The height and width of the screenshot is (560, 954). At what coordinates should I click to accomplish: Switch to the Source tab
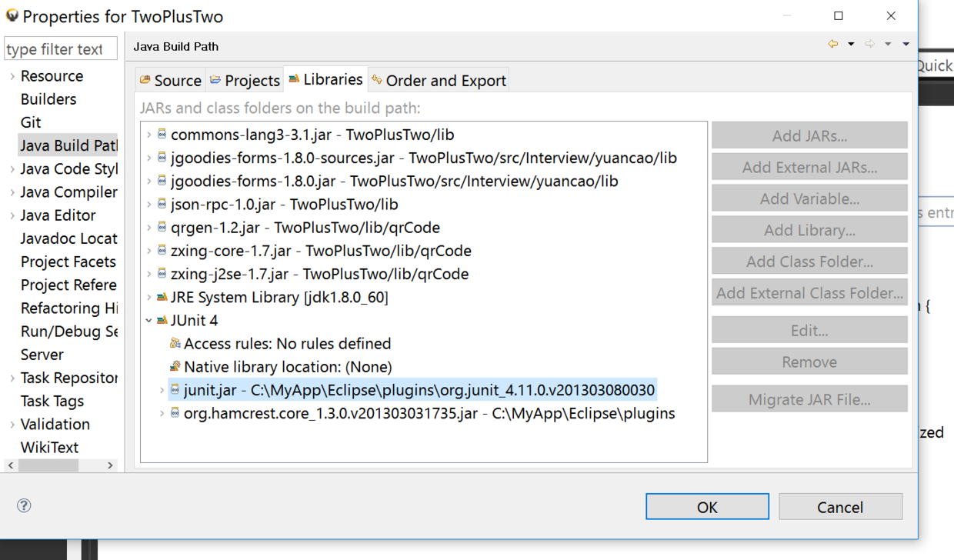171,80
